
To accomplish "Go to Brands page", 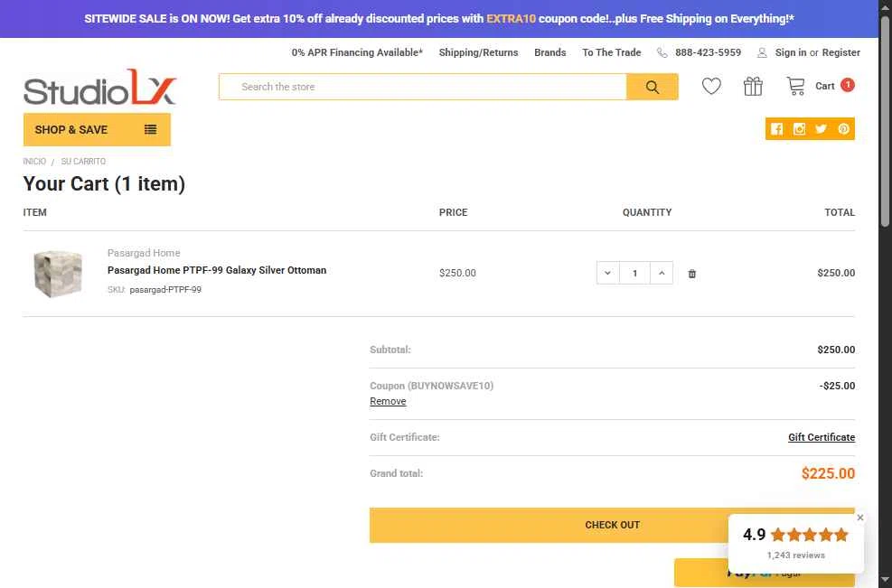I will pos(550,52).
